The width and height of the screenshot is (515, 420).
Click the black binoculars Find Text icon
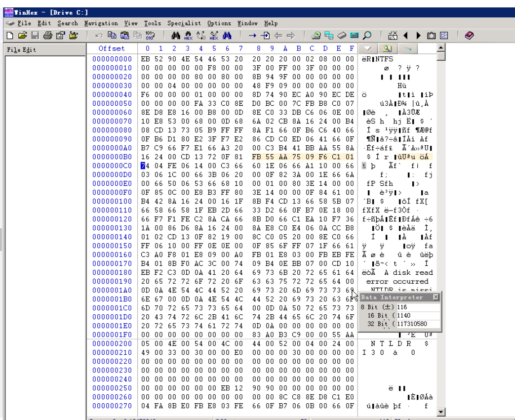click(176, 36)
